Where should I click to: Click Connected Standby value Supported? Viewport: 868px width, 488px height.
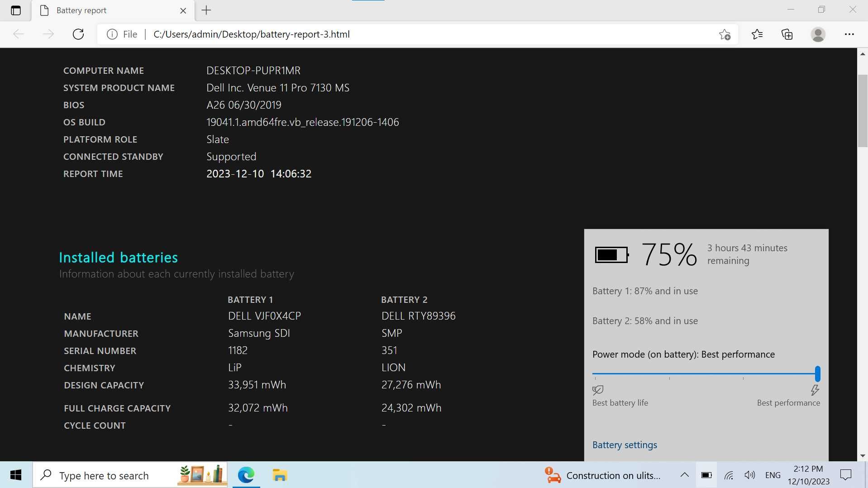click(231, 157)
